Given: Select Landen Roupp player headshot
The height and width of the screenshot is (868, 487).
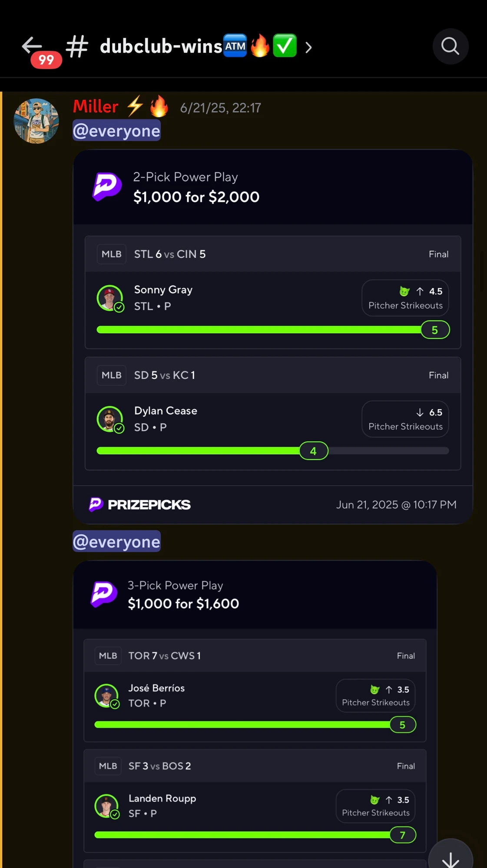Looking at the screenshot, I should [106, 806].
